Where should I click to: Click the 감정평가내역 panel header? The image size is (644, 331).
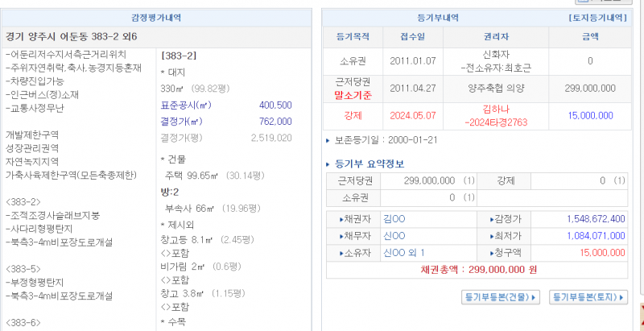click(x=156, y=17)
